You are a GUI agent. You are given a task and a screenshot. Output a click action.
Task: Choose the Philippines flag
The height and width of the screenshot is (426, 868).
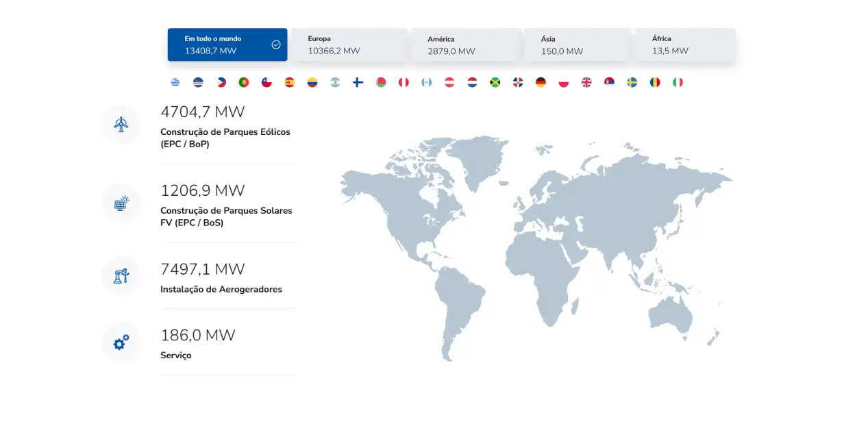pos(221,82)
